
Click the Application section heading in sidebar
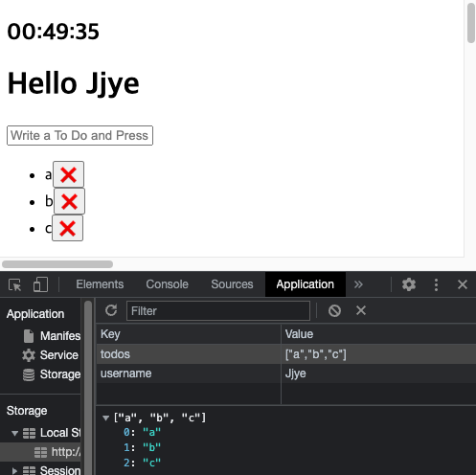click(x=35, y=314)
